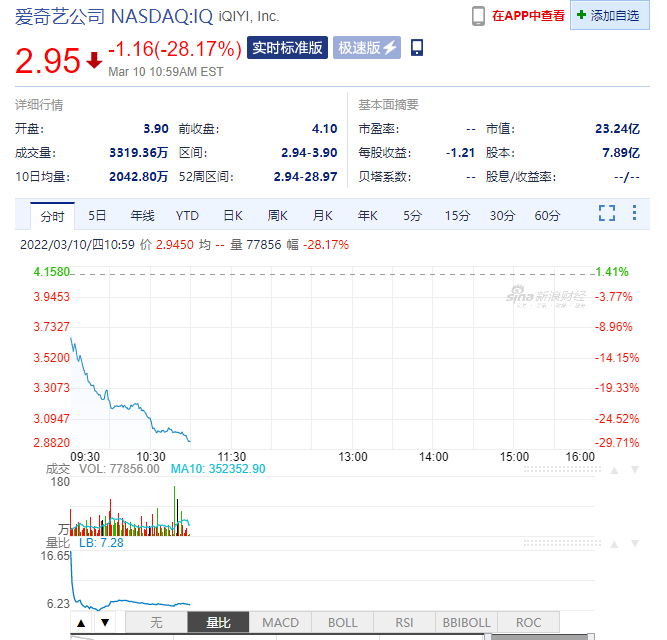Click the price line near 10:30

[151, 421]
